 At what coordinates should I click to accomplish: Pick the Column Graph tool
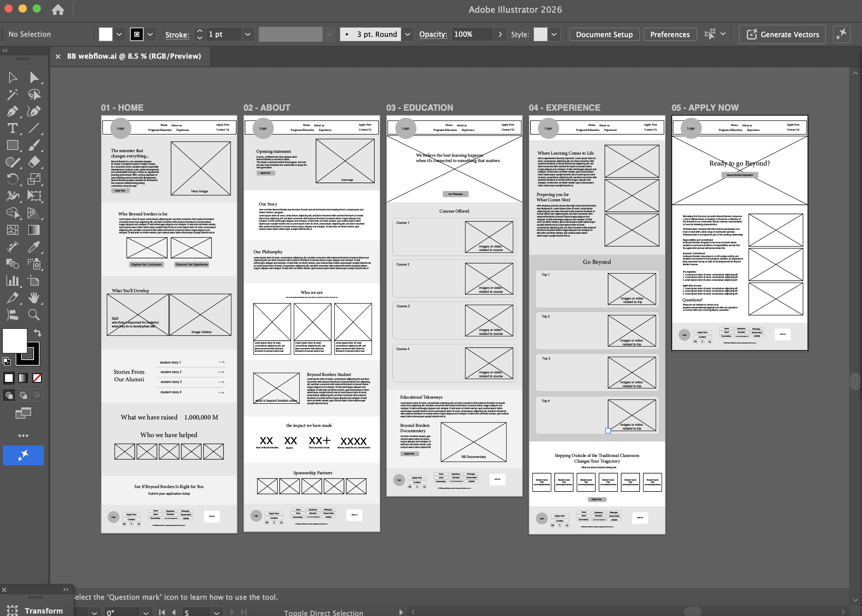coord(12,281)
